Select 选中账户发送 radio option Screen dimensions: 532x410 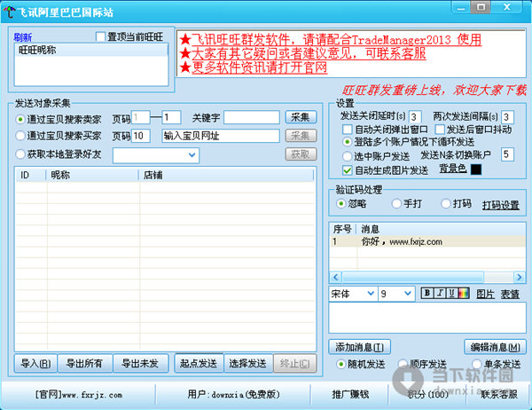pos(347,156)
